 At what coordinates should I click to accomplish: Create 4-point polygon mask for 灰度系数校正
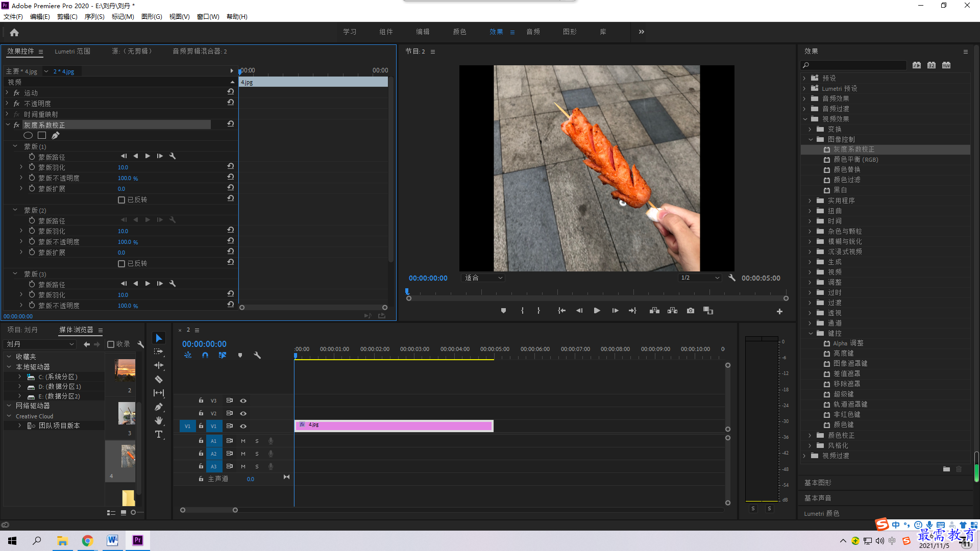coord(42,135)
